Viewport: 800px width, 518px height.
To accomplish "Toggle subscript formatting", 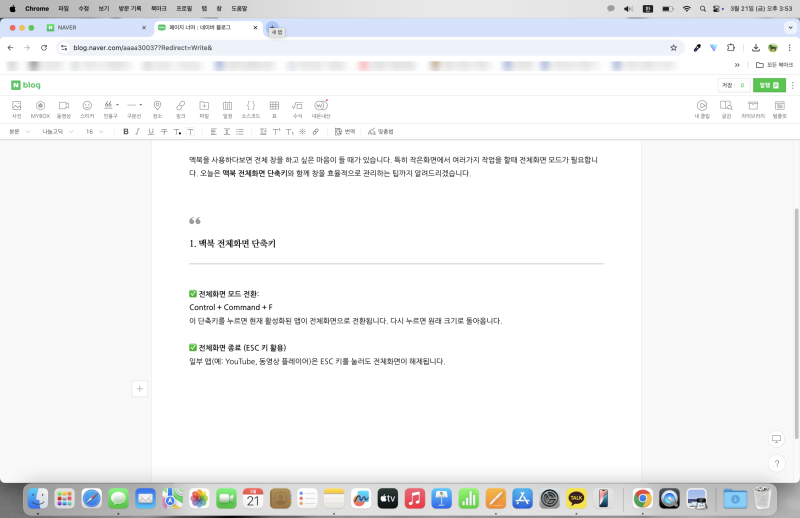I will click(289, 132).
